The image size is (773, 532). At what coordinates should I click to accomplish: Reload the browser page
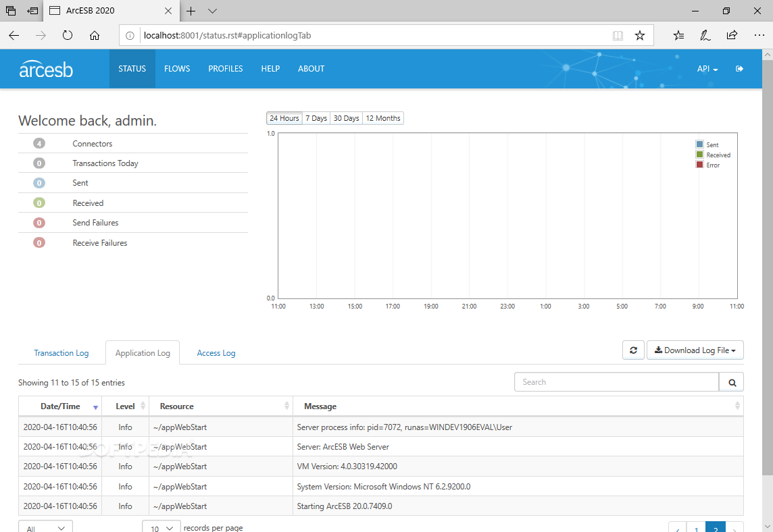tap(68, 36)
